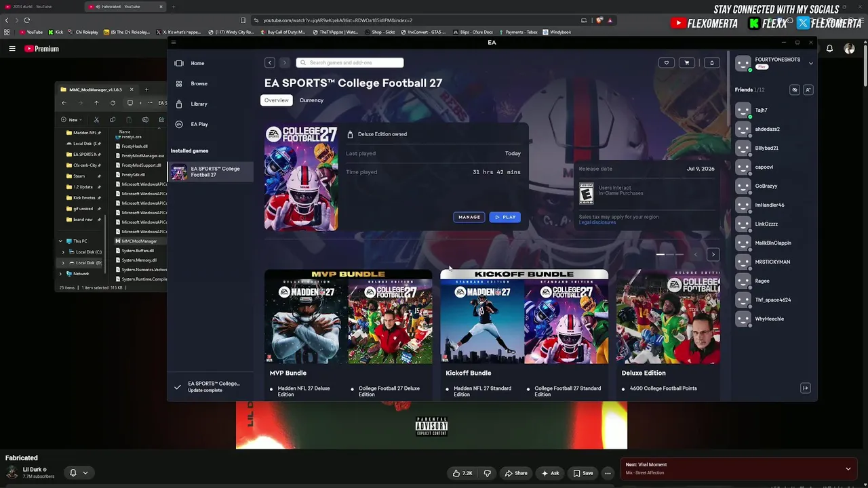Screen dimensions: 868x488
Task: Go back with the EA app back arrow
Action: click(270, 63)
